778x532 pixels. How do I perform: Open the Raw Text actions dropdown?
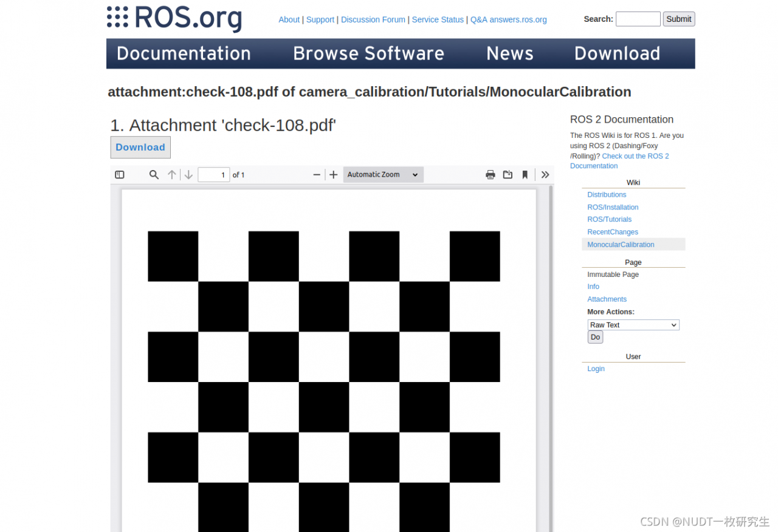(633, 325)
